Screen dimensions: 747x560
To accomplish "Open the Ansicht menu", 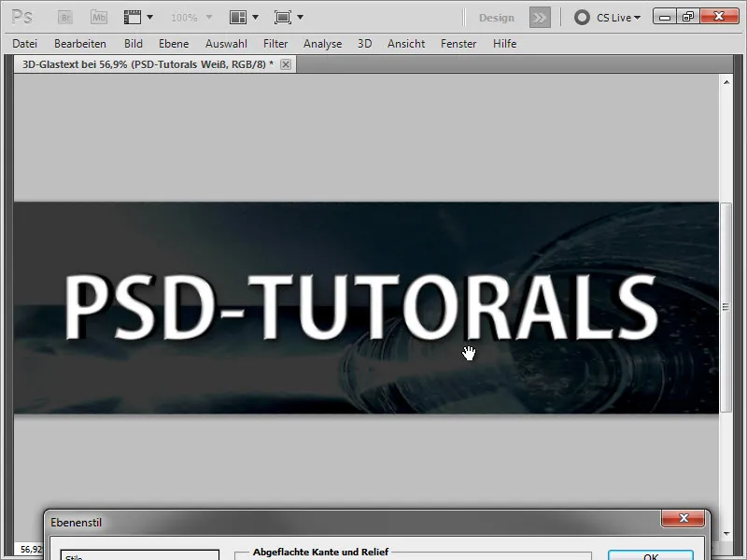I will click(x=406, y=44).
